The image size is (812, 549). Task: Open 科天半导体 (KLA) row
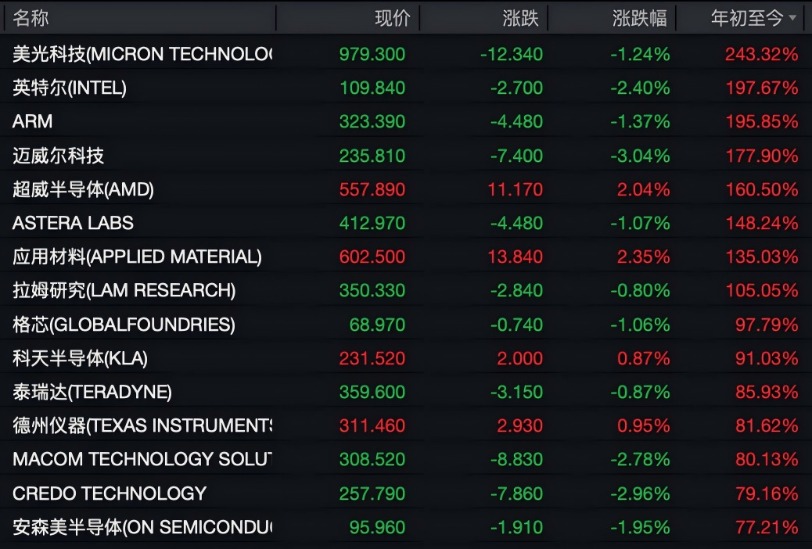[406, 358]
